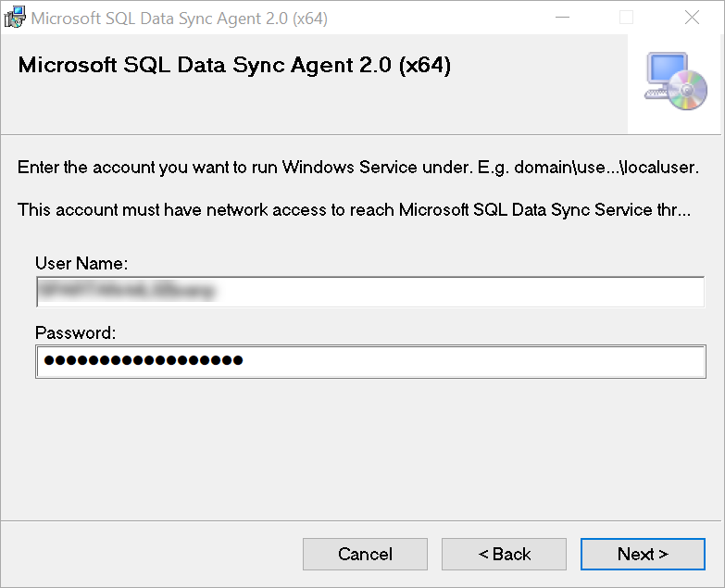Click the Next > button
725x588 pixels.
coord(643,554)
